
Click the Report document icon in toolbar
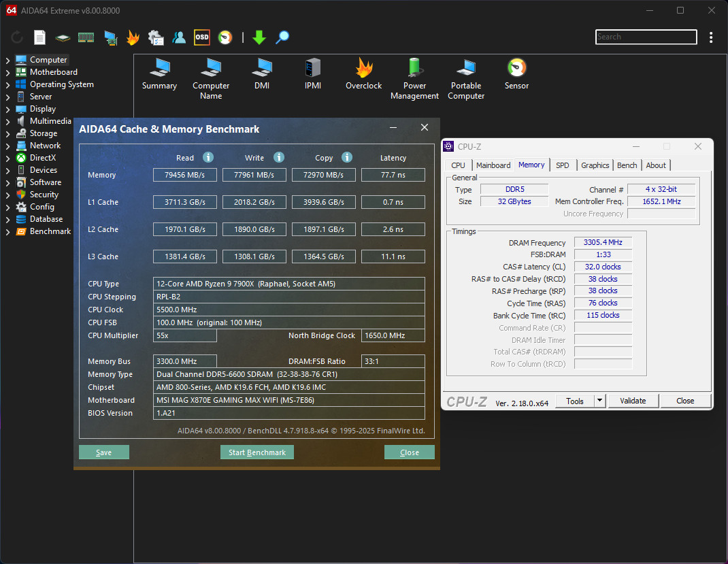(x=40, y=37)
